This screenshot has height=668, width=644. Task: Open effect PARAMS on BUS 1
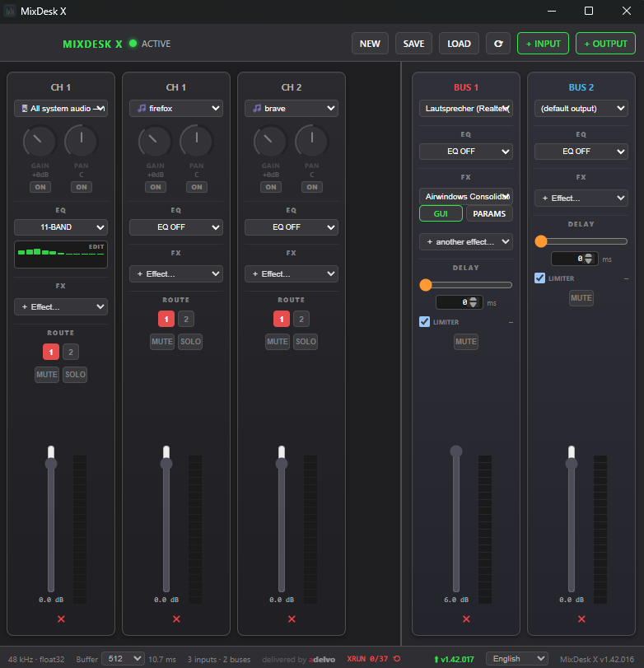click(489, 213)
